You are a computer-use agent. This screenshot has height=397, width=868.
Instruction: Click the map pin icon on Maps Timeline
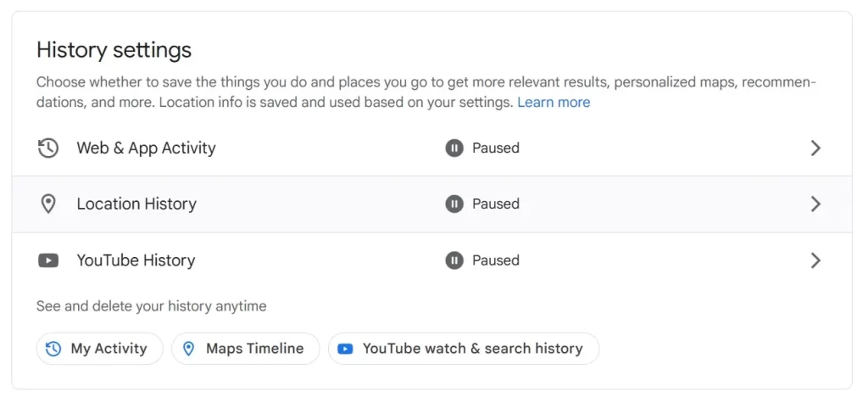point(189,349)
